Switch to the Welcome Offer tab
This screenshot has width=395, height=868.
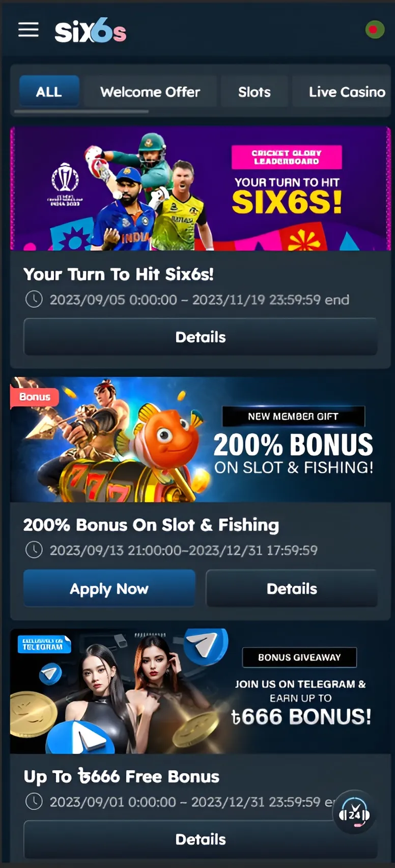click(x=150, y=92)
